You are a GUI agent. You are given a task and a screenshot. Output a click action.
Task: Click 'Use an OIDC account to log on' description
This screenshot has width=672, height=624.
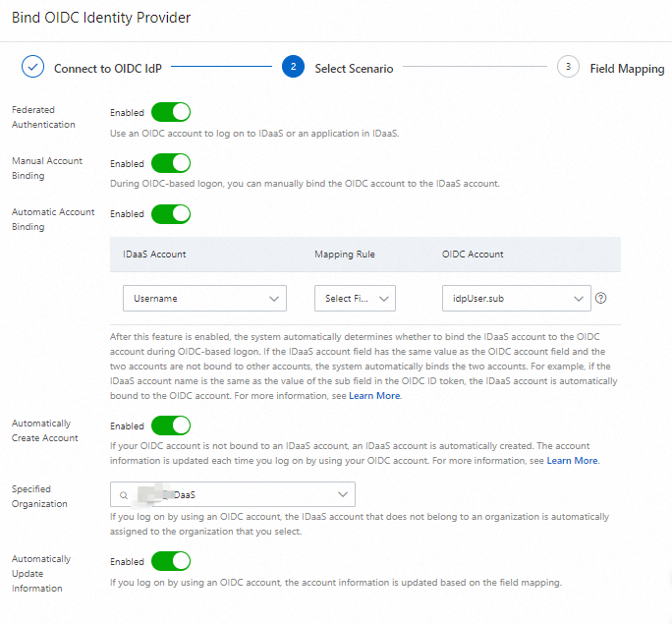coord(254,134)
